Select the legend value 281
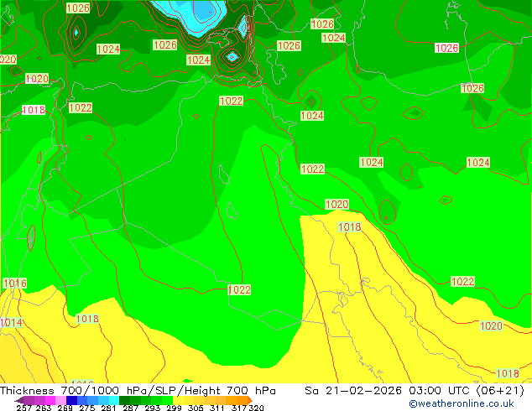This screenshot has width=532, height=411. [x=108, y=408]
